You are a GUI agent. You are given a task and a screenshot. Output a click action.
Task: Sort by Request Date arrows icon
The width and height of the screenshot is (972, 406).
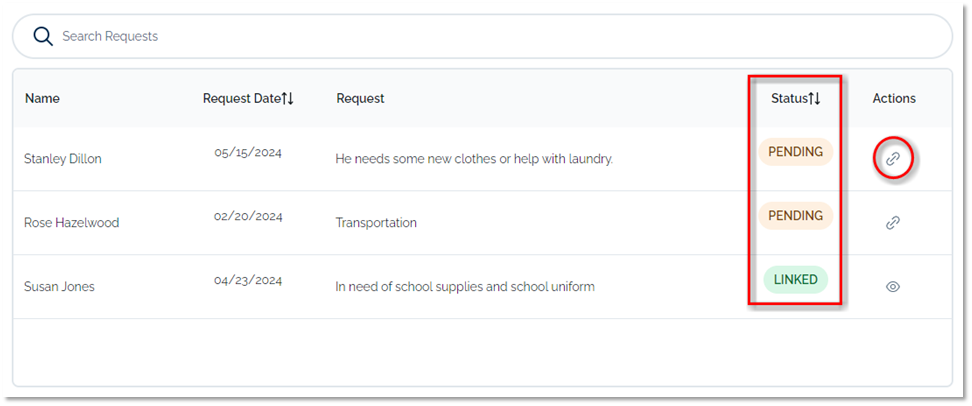tap(287, 98)
